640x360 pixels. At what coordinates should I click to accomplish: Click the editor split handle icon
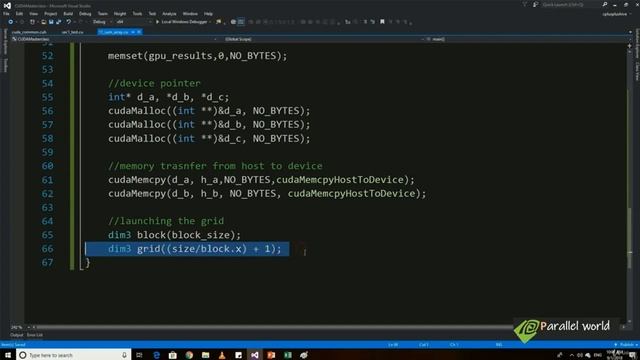pyautogui.click(x=629, y=46)
